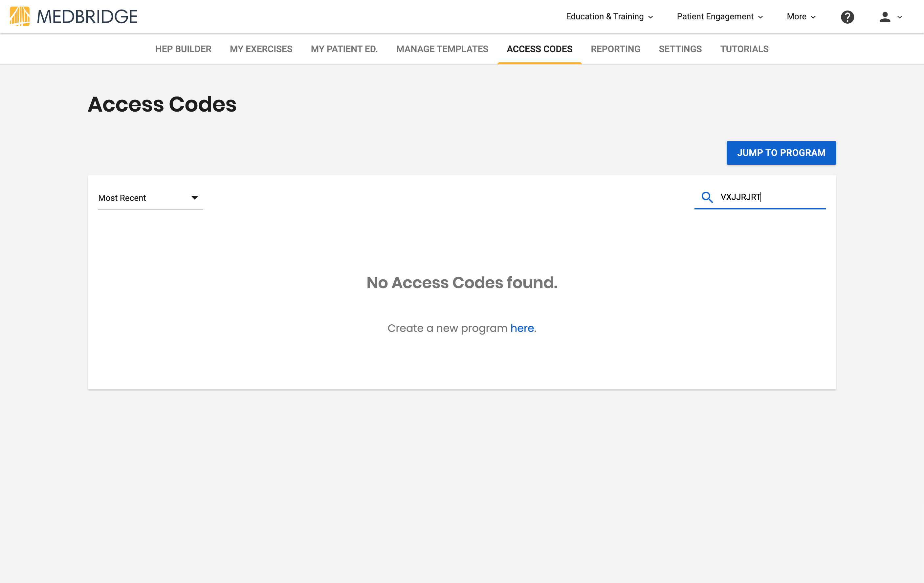Screen dimensions: 924x583
Task: View the Tutorials tab
Action: (x=744, y=49)
